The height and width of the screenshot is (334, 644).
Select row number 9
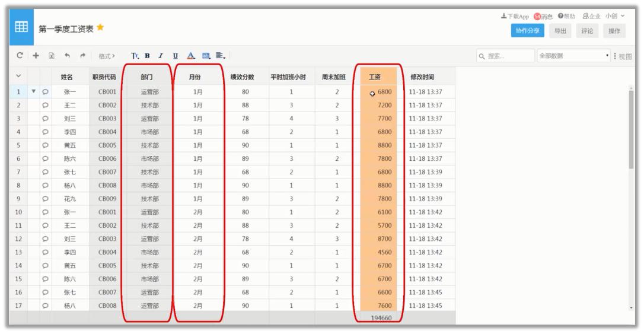[x=18, y=199]
